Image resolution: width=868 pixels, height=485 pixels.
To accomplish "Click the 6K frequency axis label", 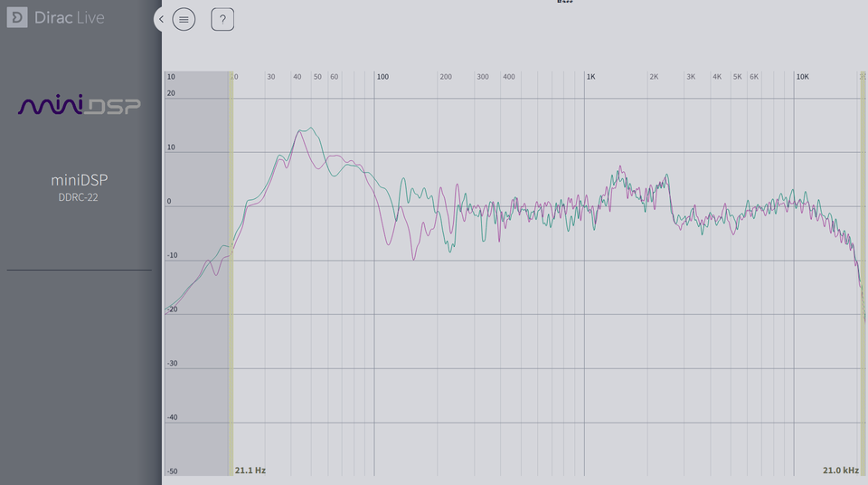I will click(x=754, y=77).
